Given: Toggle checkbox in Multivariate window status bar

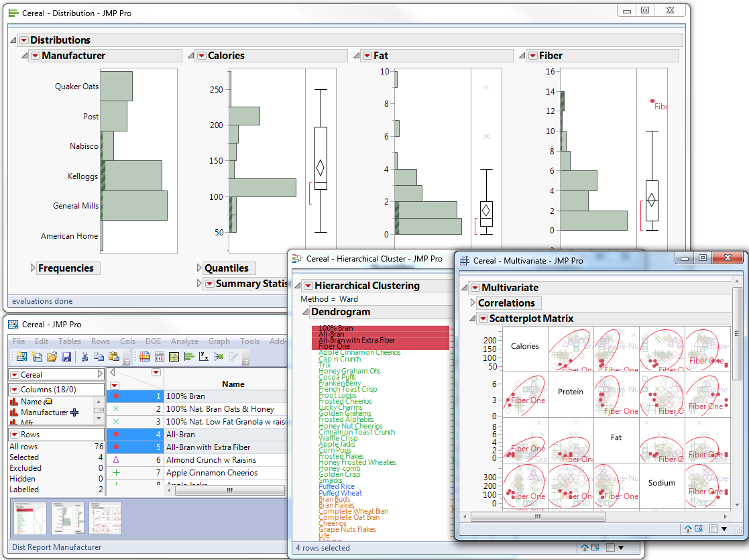Looking at the screenshot, I should click(x=714, y=528).
